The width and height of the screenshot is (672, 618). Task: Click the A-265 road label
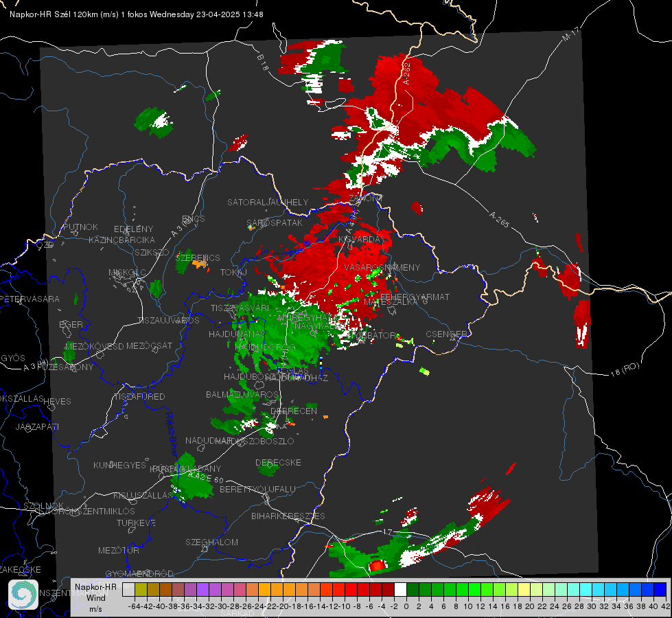tap(499, 220)
